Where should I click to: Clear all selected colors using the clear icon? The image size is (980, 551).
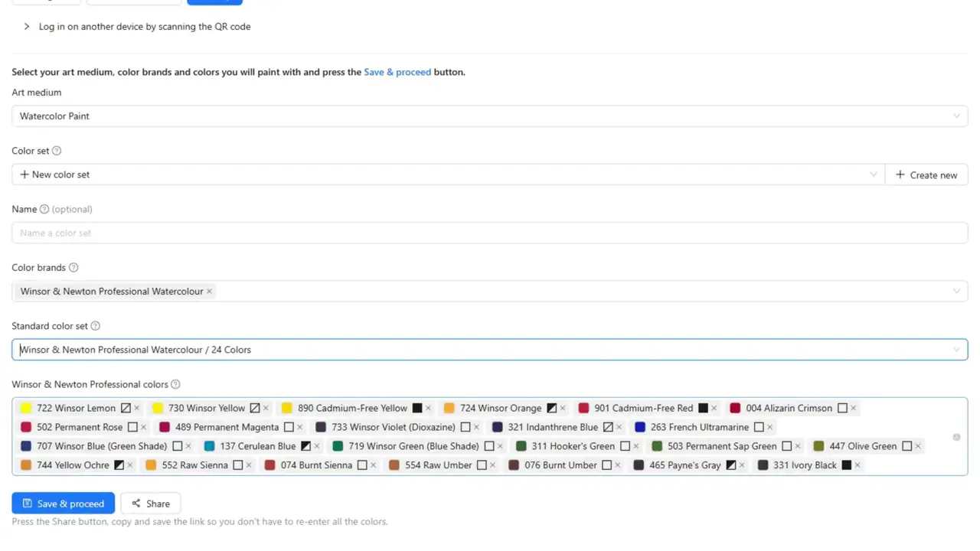coord(956,437)
